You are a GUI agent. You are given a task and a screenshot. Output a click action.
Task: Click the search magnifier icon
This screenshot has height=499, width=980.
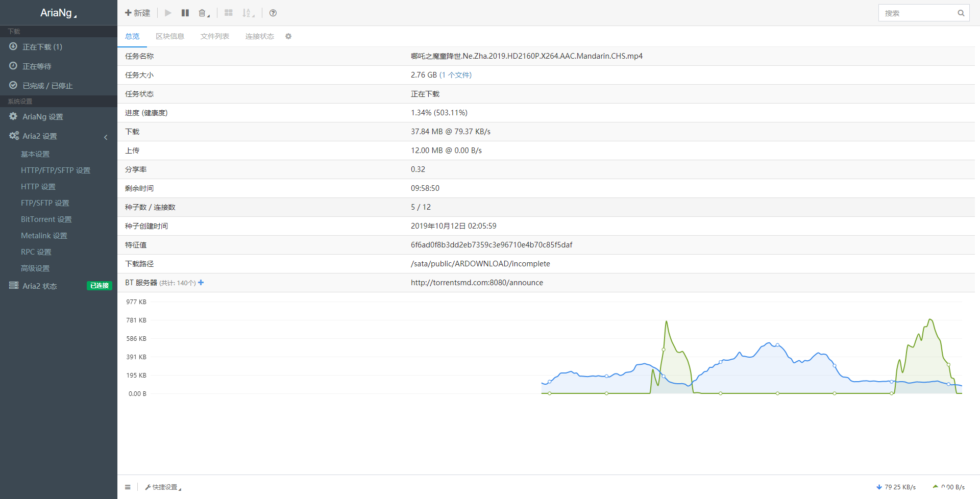(961, 13)
